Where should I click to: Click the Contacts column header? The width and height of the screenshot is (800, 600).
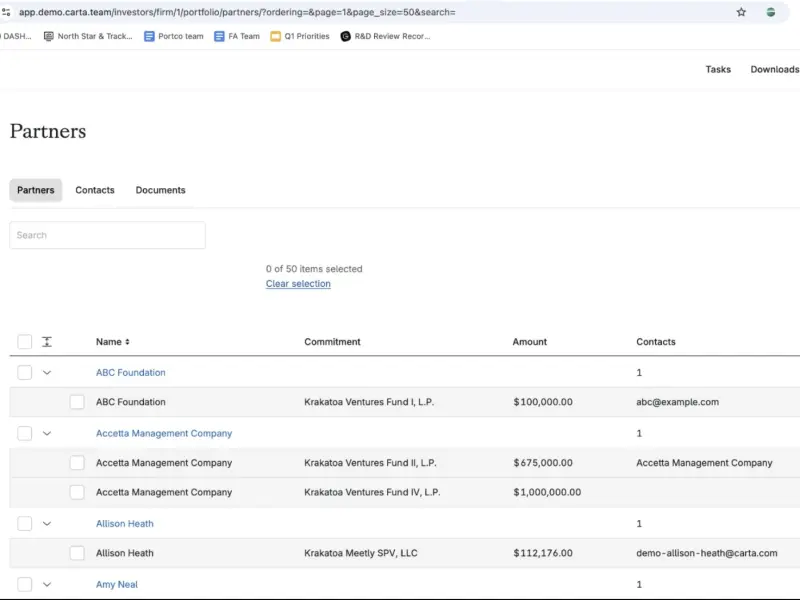(656, 342)
